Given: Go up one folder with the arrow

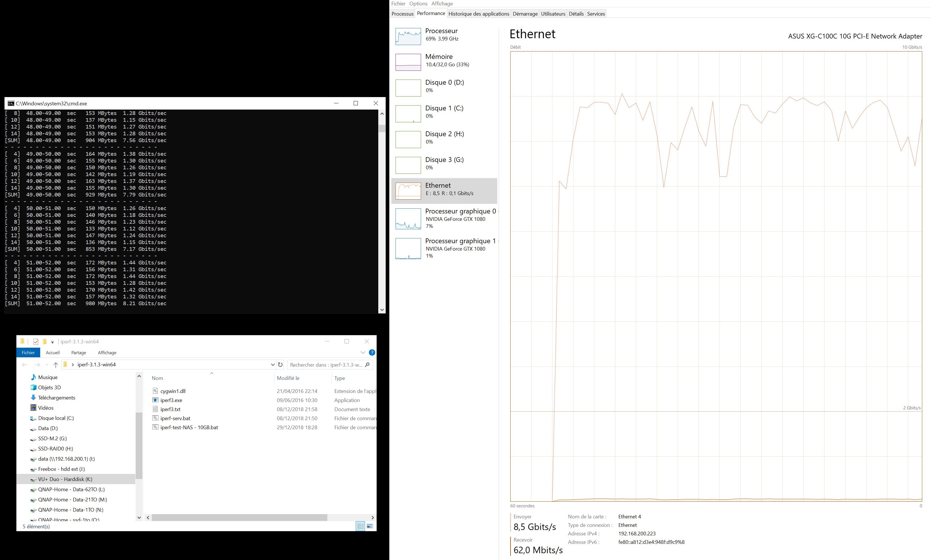Looking at the screenshot, I should coord(55,365).
